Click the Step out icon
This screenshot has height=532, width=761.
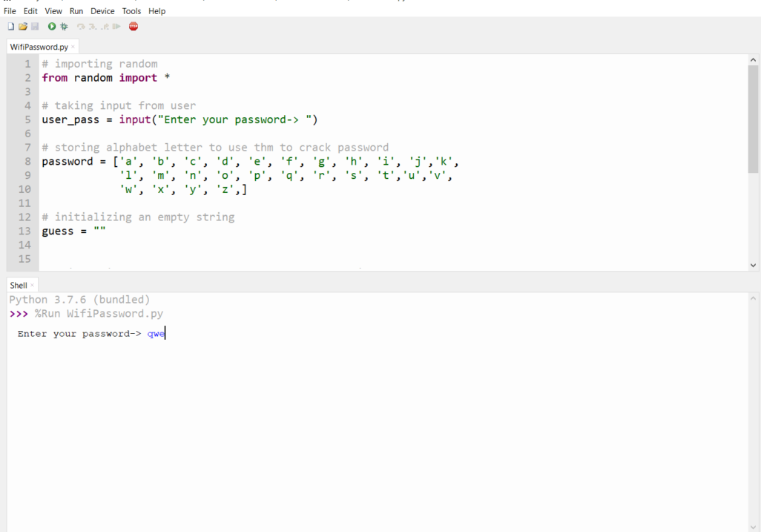click(105, 27)
